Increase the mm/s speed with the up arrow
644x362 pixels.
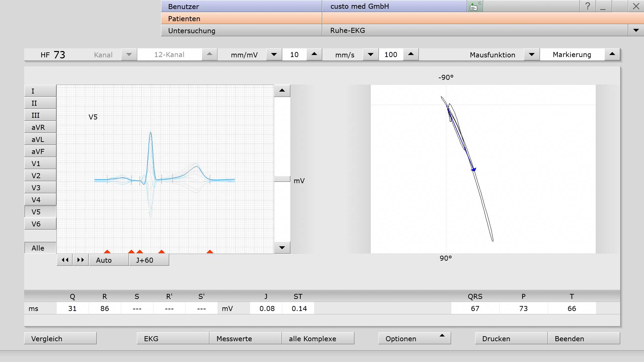tap(411, 54)
